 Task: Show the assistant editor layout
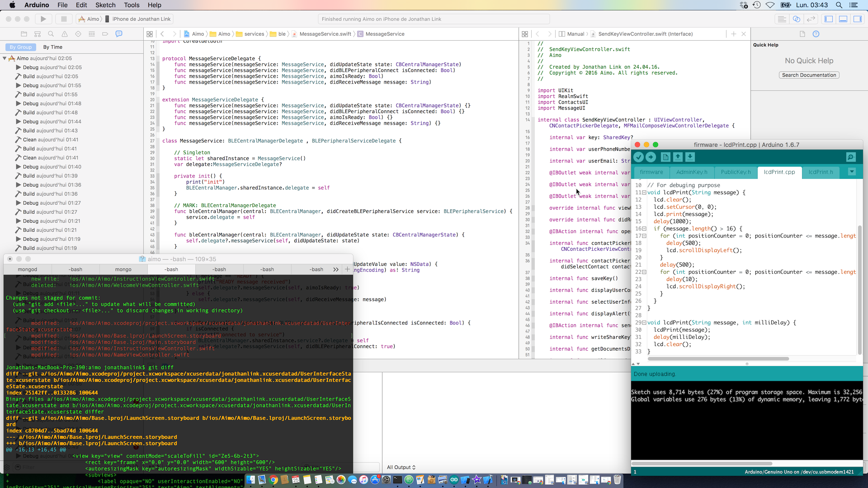[797, 19]
